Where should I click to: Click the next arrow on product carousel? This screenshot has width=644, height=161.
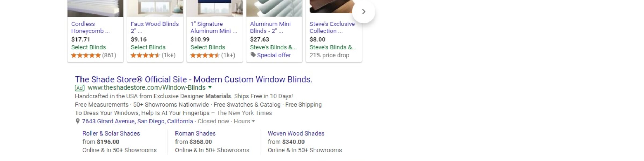click(x=363, y=12)
